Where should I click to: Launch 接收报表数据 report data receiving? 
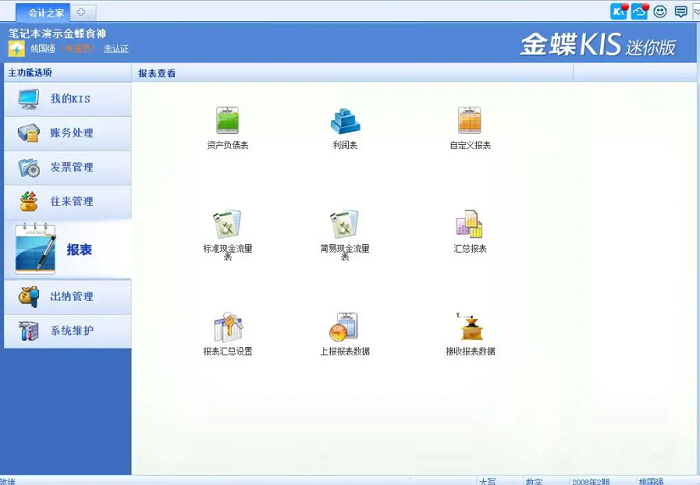(470, 334)
